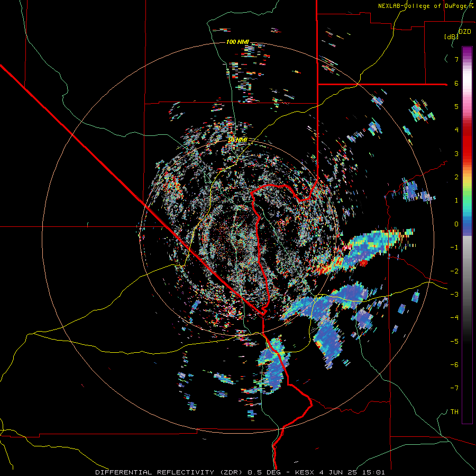Click the 4 value on the scale
This screenshot has width=476, height=476.
[456, 130]
